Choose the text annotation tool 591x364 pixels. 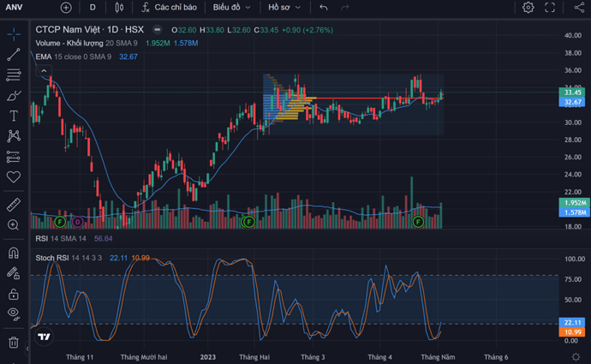pyautogui.click(x=14, y=116)
